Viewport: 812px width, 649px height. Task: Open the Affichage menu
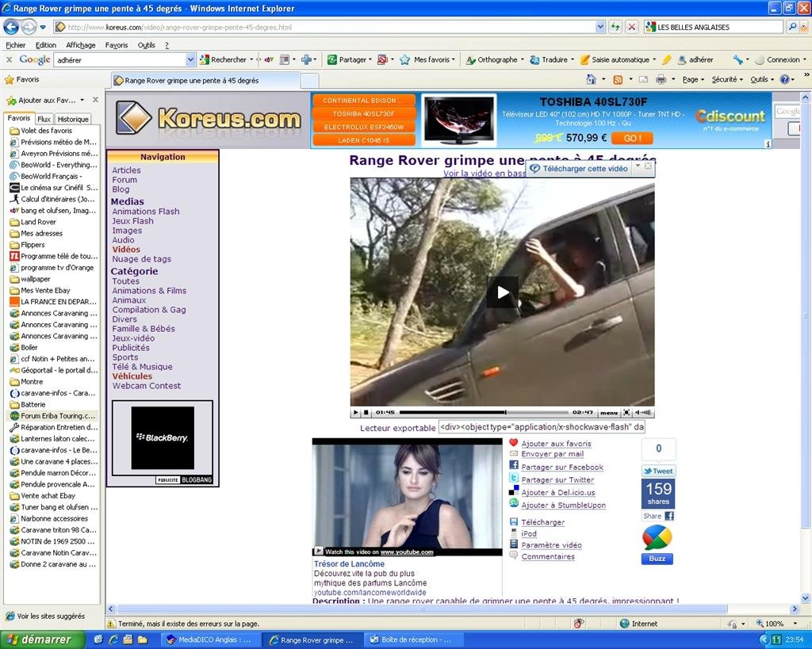81,45
